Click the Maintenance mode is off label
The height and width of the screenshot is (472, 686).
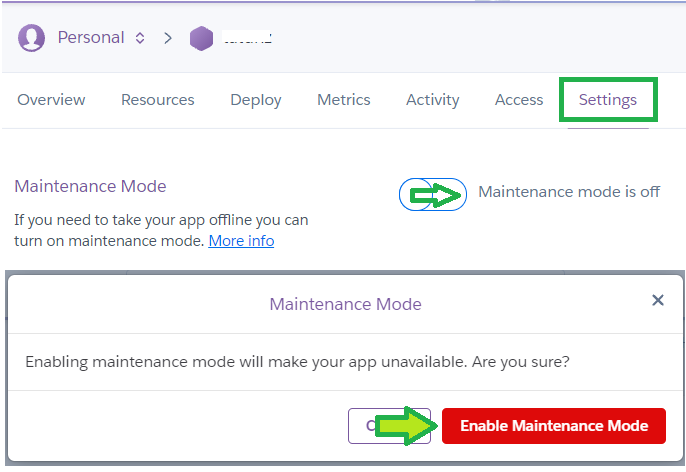coord(569,192)
